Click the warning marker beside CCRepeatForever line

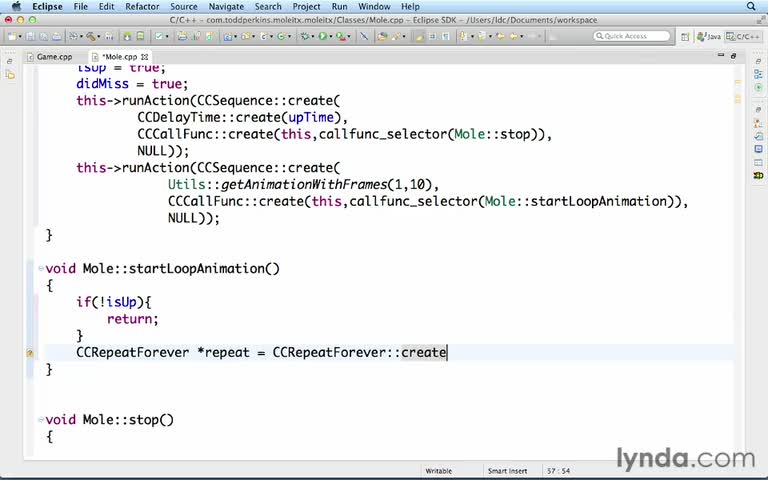click(29, 353)
